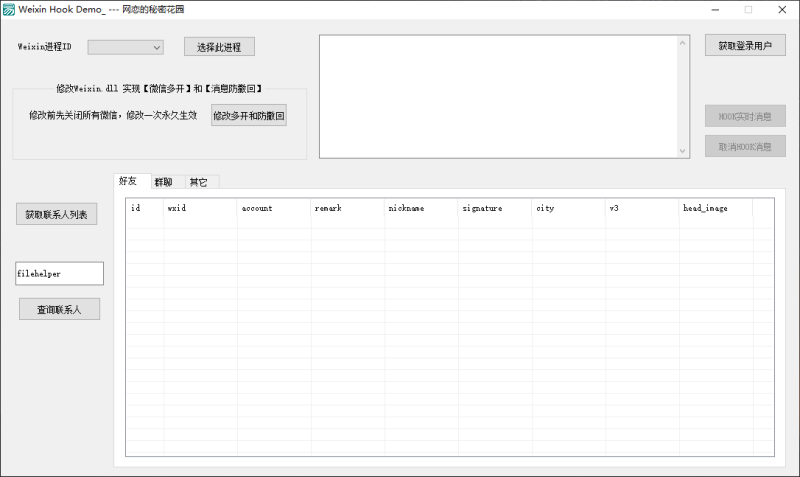Click the Weixin Hook Demo app icon
This screenshot has width=800, height=477.
click(x=9, y=10)
